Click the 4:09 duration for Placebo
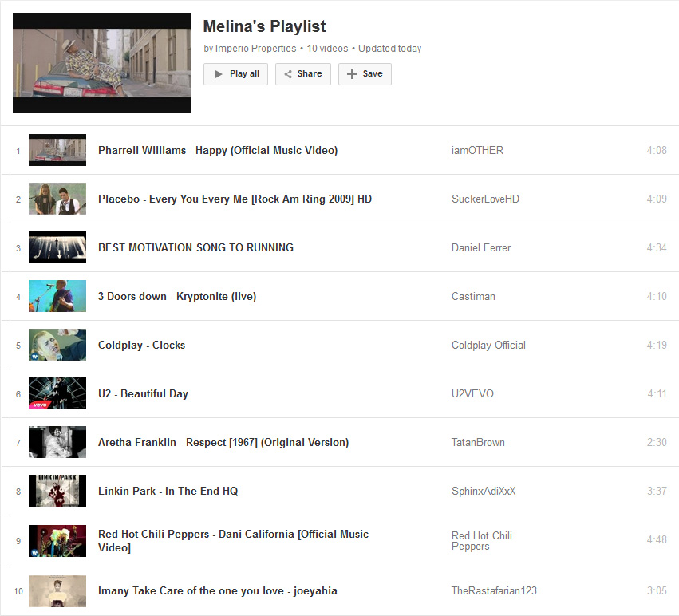The image size is (679, 616). pos(657,199)
